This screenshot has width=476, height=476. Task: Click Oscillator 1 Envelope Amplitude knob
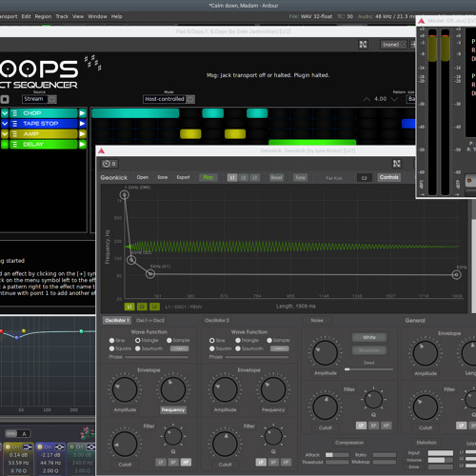(x=125, y=389)
